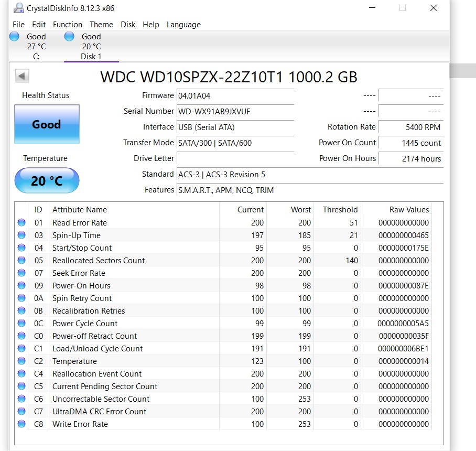Viewport: 476px width, 451px height.
Task: Open the File menu
Action: pos(18,25)
